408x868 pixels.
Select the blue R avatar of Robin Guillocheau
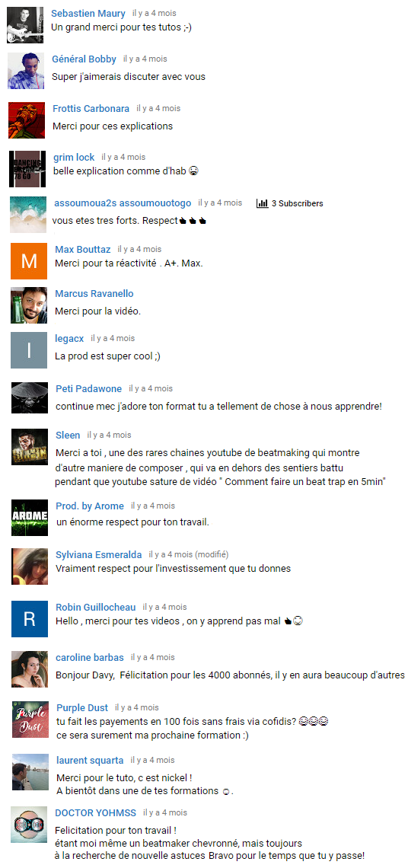[30, 618]
